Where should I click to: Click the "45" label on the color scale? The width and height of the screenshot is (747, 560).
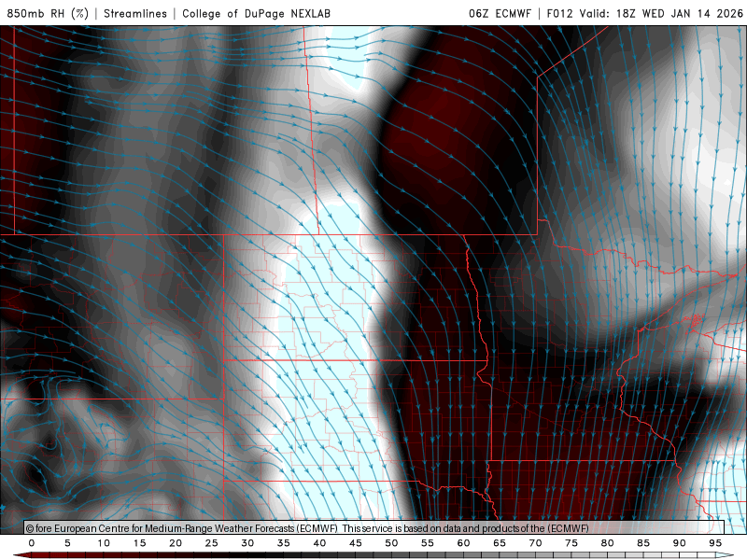pos(356,543)
